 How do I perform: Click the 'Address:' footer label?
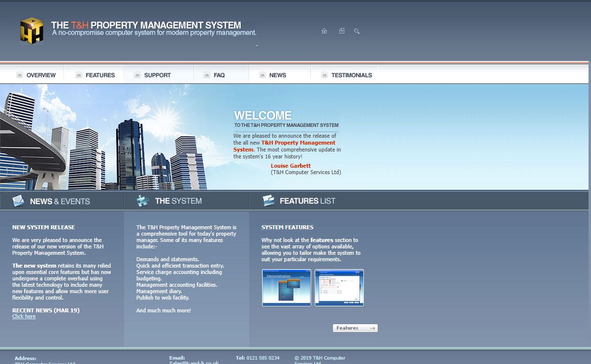point(25,359)
